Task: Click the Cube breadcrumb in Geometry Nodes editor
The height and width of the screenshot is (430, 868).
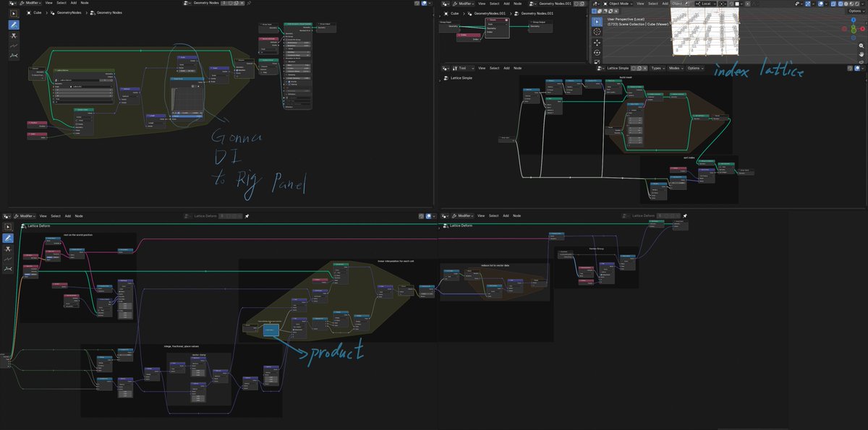Action: [37, 12]
